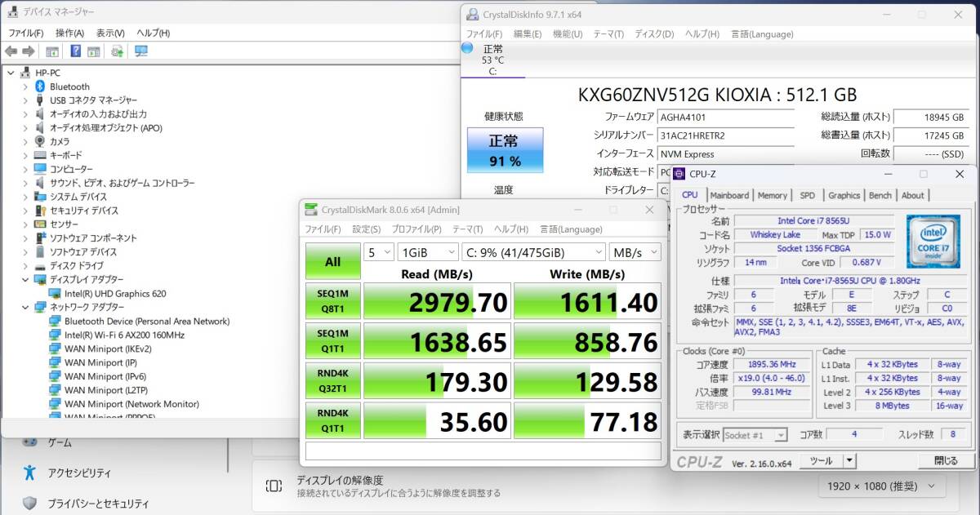Click the back navigation arrow in Device Manager
980x515 pixels.
11,51
